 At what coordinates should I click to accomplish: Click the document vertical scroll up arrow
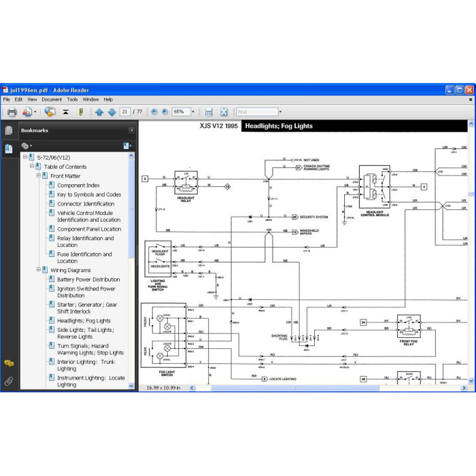coord(471,124)
